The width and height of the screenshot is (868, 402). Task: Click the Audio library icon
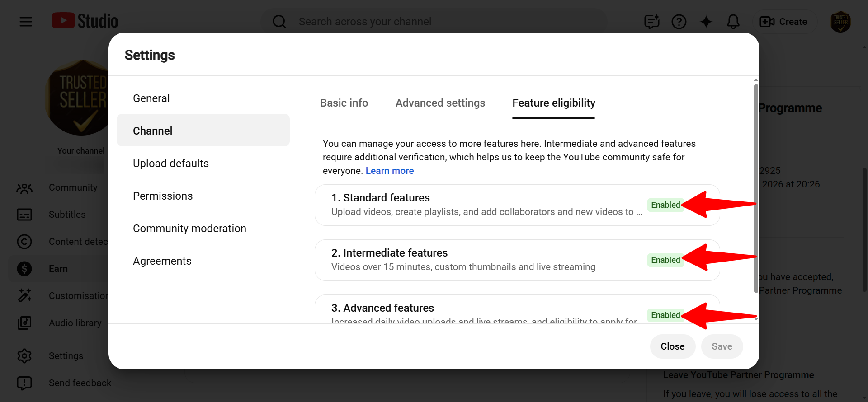(24, 323)
